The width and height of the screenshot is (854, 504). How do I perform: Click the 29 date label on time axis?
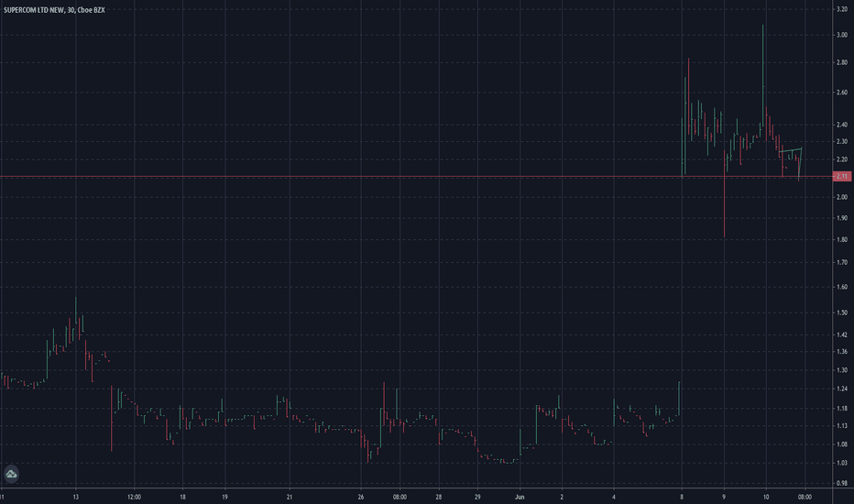pyautogui.click(x=477, y=497)
